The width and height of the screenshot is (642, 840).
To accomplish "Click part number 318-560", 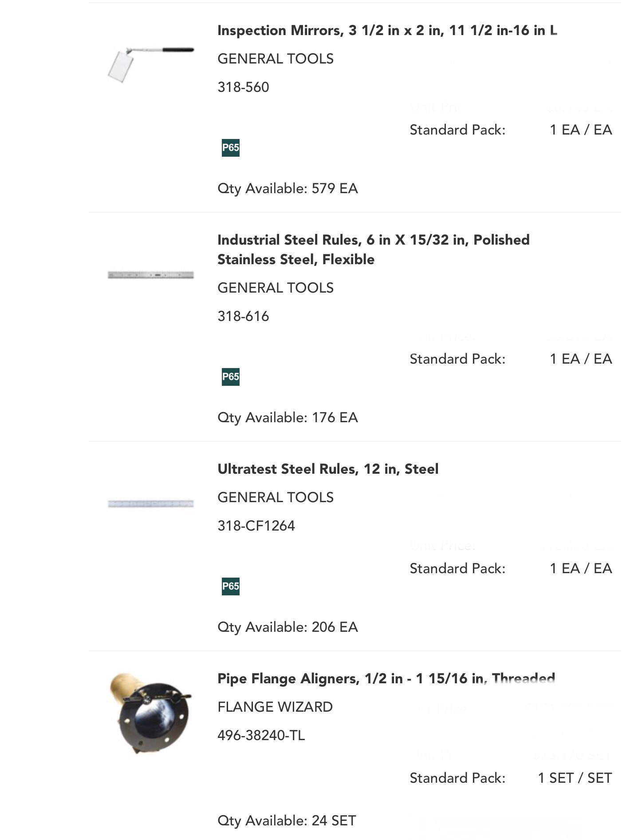I will click(x=243, y=87).
